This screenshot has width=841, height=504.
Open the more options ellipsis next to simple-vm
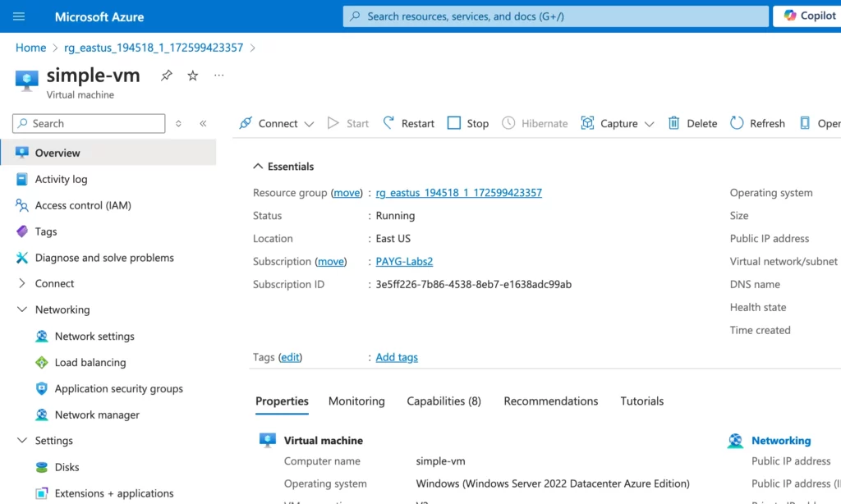coord(218,76)
